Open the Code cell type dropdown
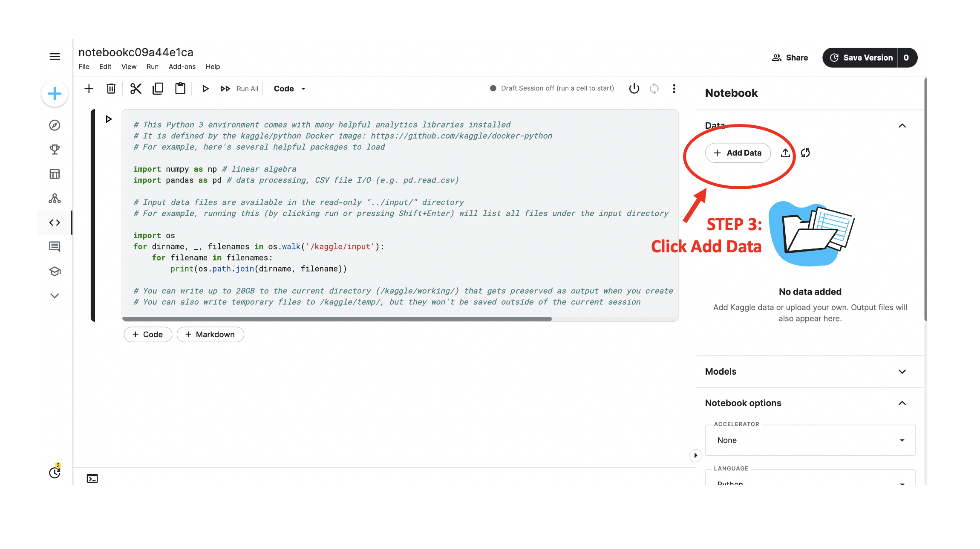Viewport: 980px width, 549px height. click(x=290, y=89)
